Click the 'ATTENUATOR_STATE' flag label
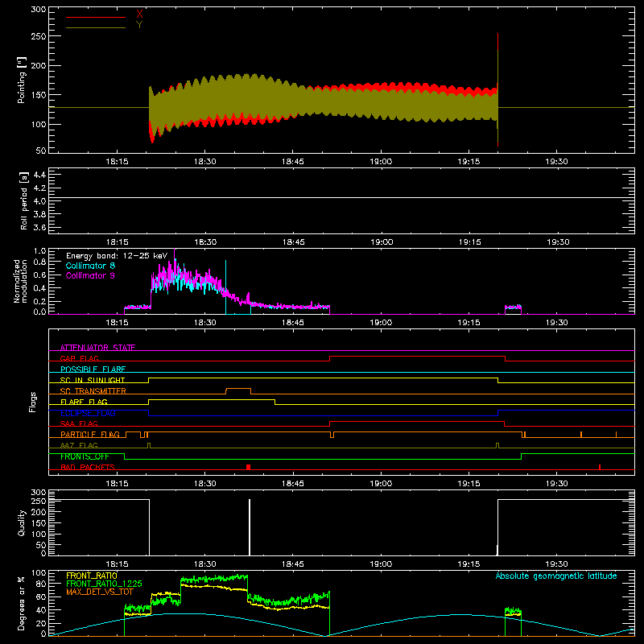 click(97, 348)
